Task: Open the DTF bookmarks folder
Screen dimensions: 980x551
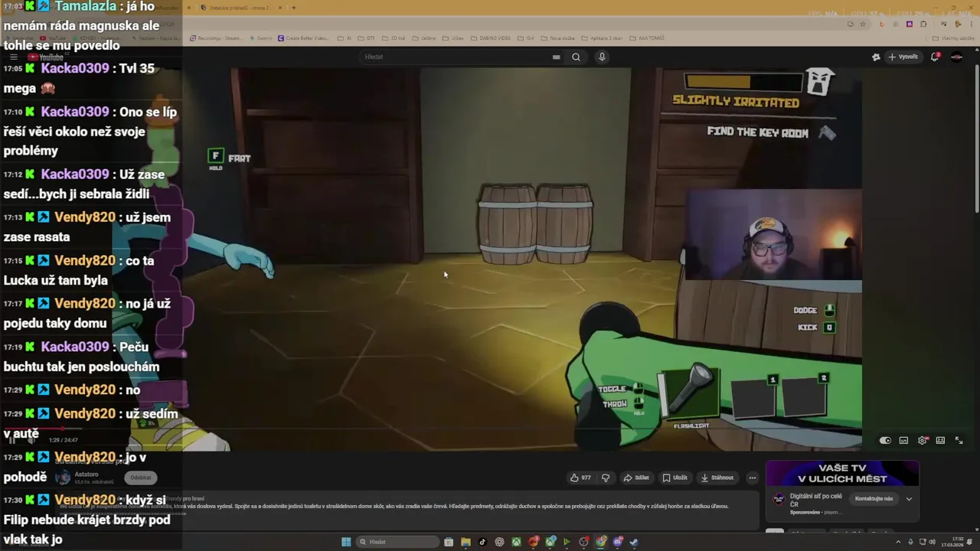Action: [x=367, y=38]
